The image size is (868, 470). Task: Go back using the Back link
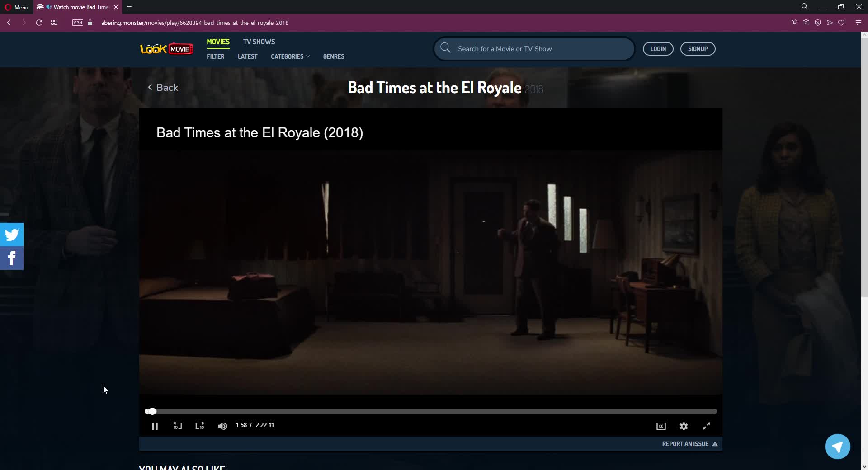coord(163,88)
